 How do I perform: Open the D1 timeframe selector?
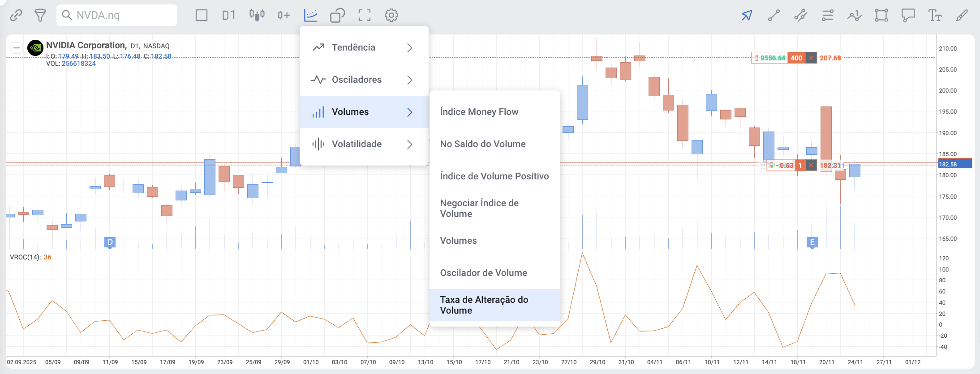229,15
